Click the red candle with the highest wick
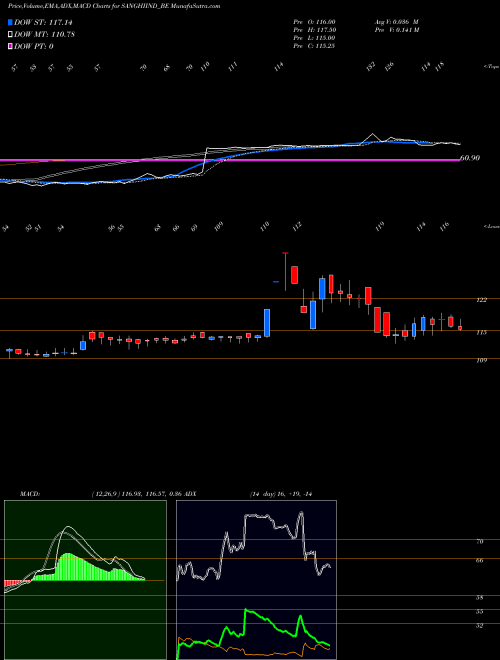Image resolution: width=500 pixels, height=660 pixels. click(285, 271)
